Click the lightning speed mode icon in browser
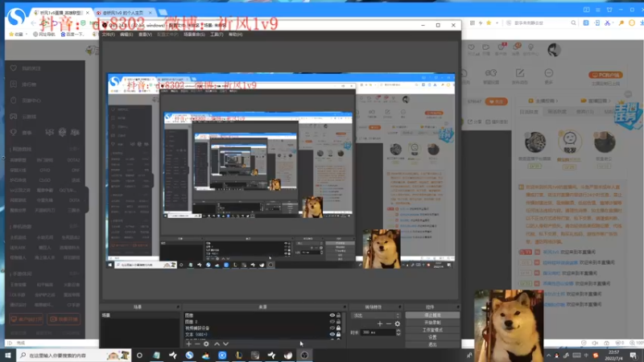 coord(480,23)
